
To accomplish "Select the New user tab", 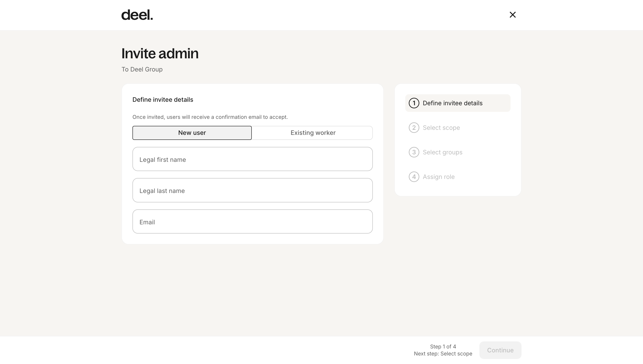I will point(192,133).
